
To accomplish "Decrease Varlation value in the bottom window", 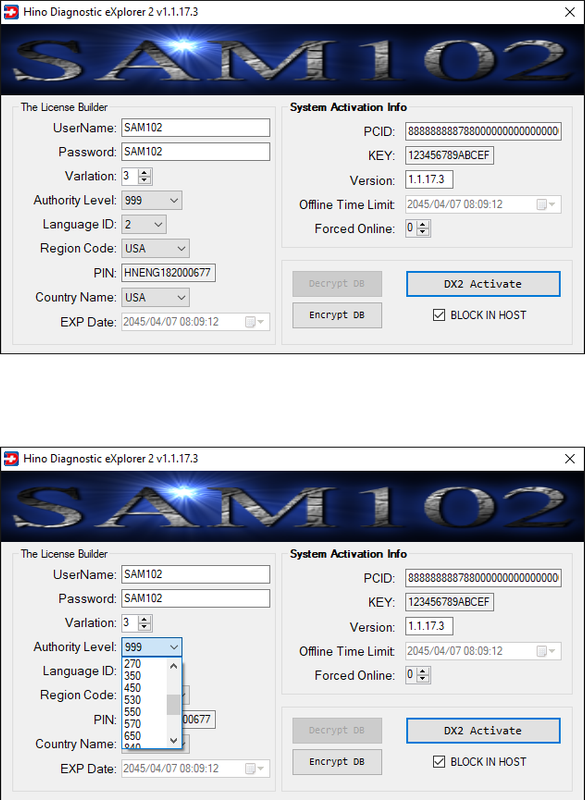I will click(145, 627).
